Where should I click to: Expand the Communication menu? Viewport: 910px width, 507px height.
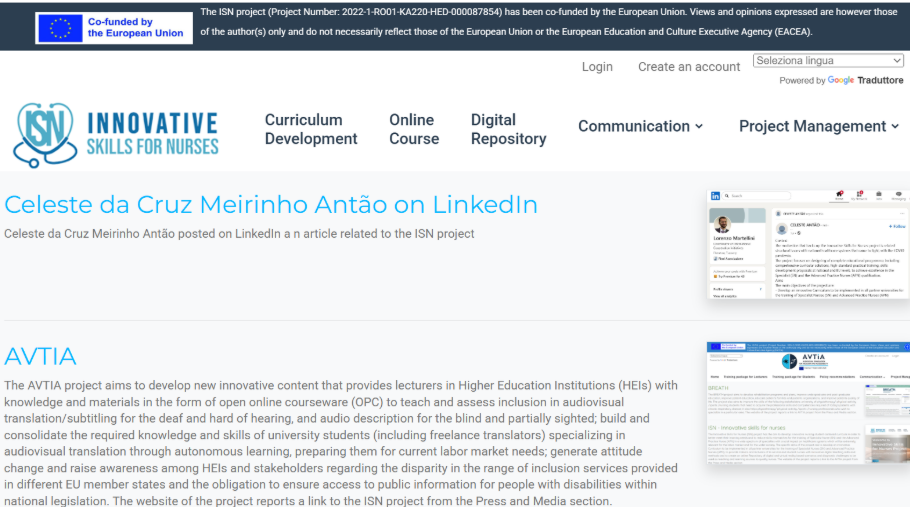pos(640,126)
